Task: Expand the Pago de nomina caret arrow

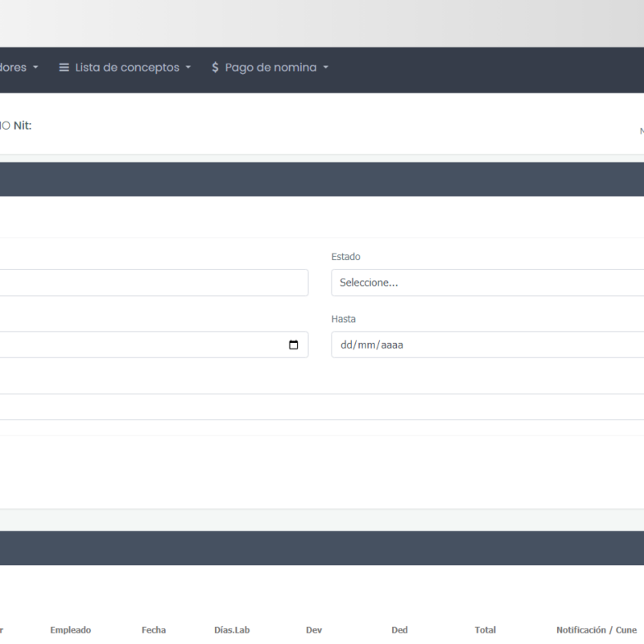Action: tap(326, 68)
